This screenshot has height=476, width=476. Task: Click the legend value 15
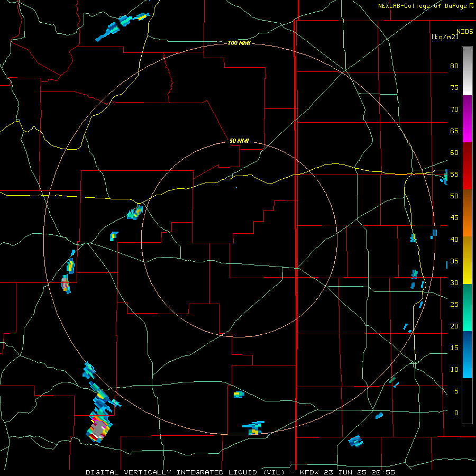click(x=454, y=347)
